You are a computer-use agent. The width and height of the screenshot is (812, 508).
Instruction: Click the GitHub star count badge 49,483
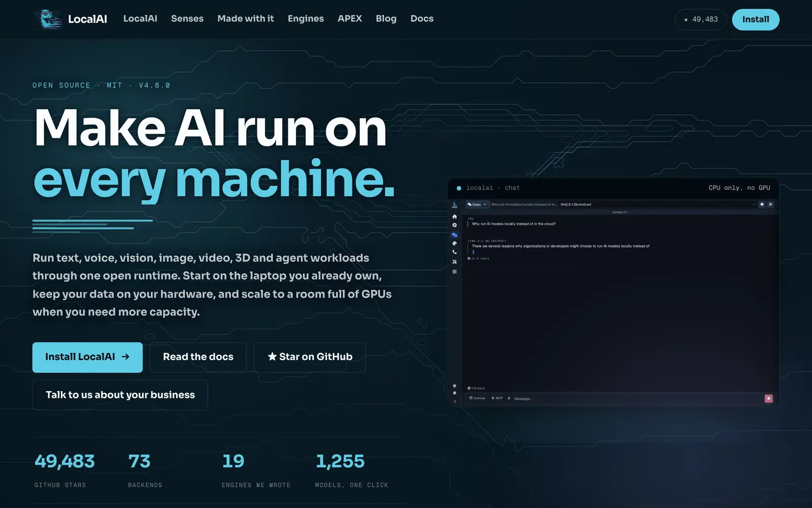(x=701, y=19)
